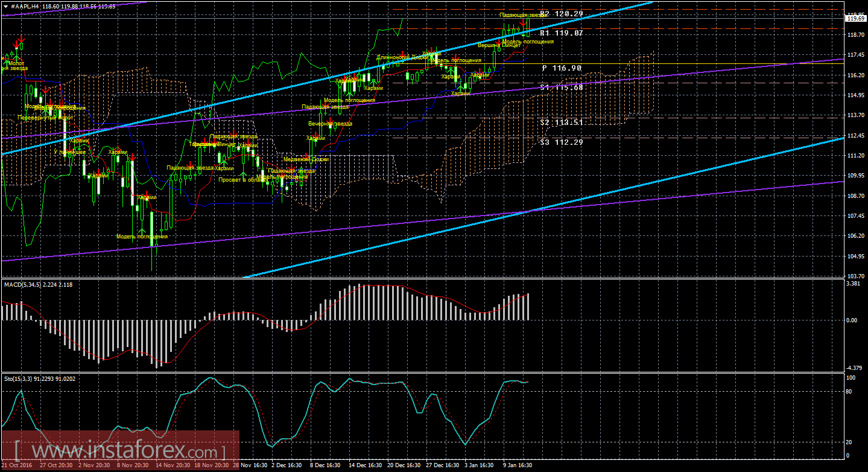Viewport: 868px width, 472px height.
Task: Click the 8 Dec 16:30 time label
Action: click(326, 466)
